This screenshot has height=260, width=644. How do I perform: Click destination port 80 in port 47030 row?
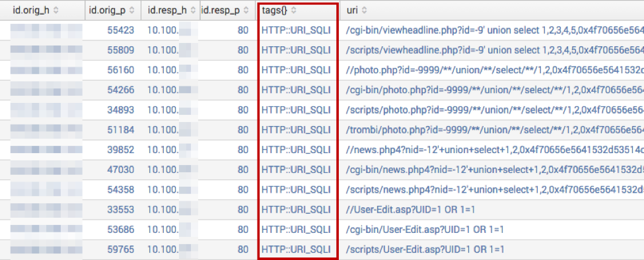[x=243, y=170]
